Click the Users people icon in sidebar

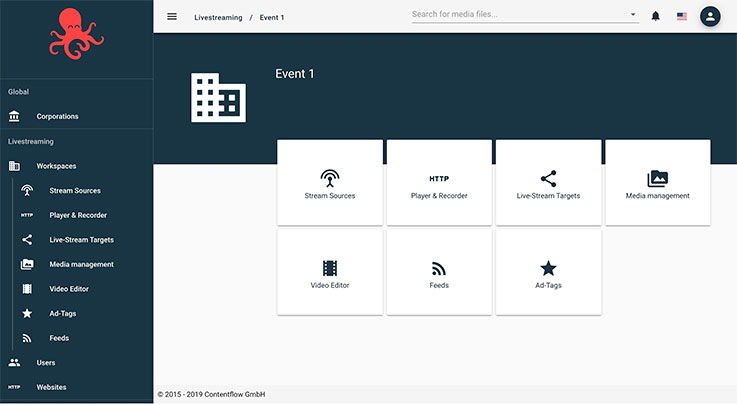click(14, 362)
